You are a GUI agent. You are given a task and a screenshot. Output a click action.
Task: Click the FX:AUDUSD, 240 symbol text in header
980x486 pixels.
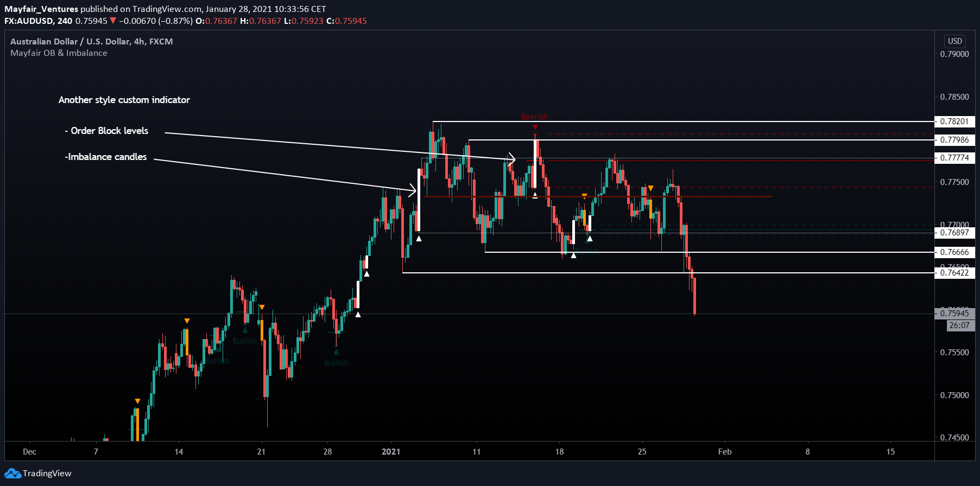coord(38,21)
